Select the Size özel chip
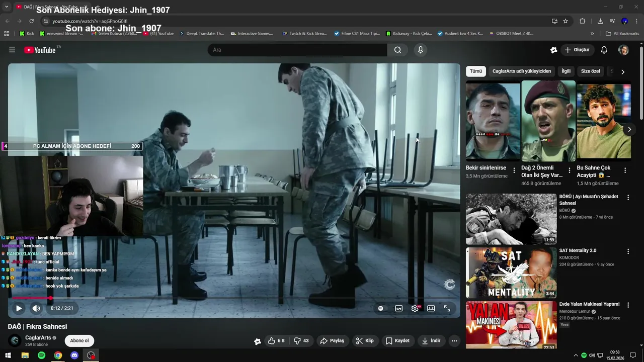The image size is (644, 362). [591, 71]
